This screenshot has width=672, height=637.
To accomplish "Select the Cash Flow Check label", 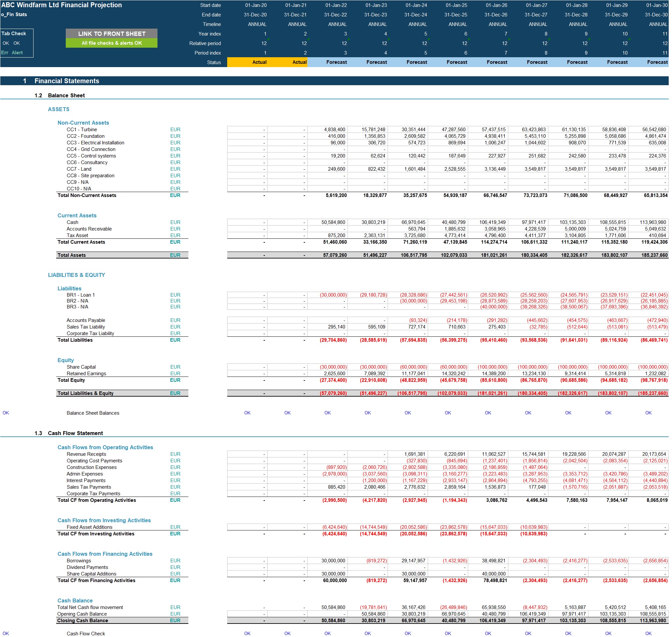I will point(86,634).
